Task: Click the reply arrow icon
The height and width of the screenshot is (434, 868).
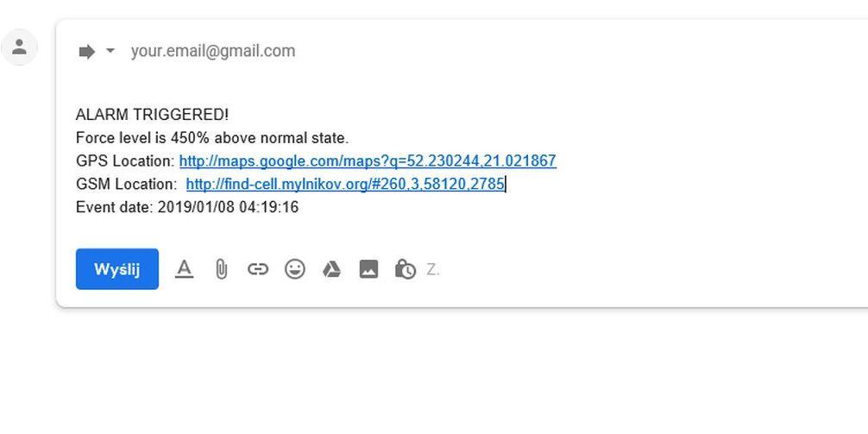Action: (86, 52)
